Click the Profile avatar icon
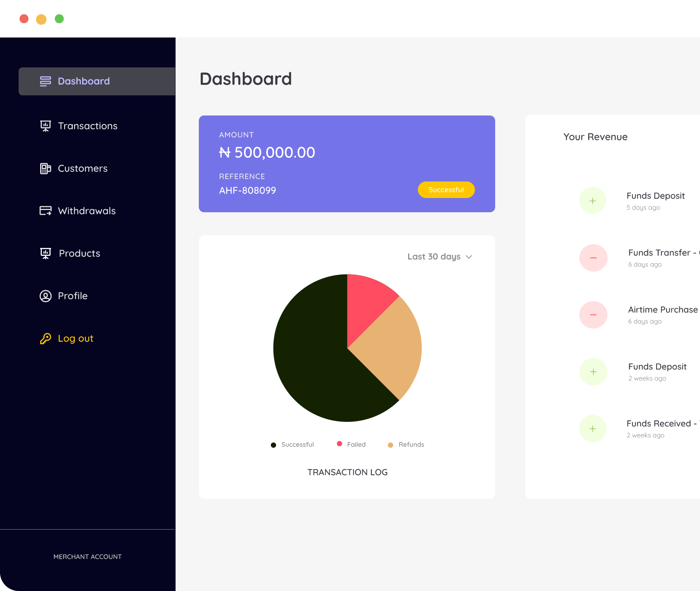This screenshot has width=700, height=591. tap(45, 296)
